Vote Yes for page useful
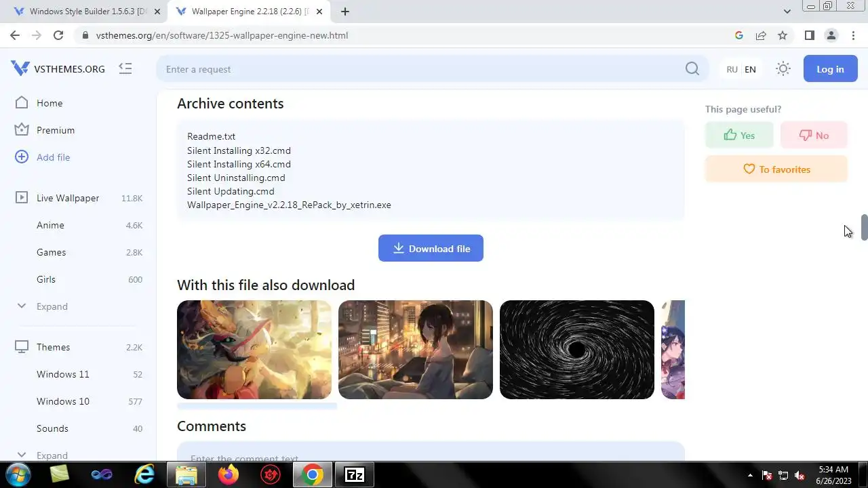This screenshot has width=868, height=488. (x=739, y=135)
